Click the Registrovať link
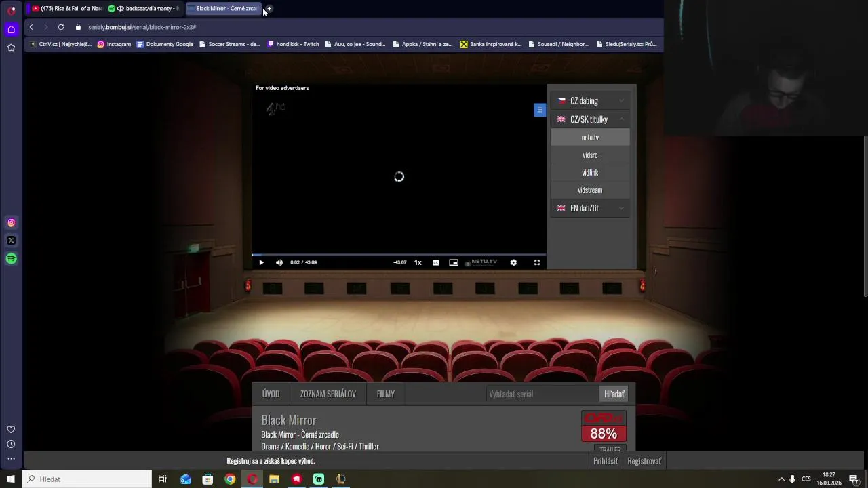Image resolution: width=868 pixels, height=488 pixels. (644, 461)
